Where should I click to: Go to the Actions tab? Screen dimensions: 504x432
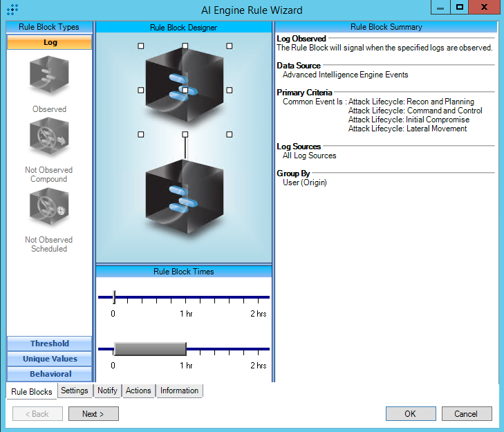(138, 391)
